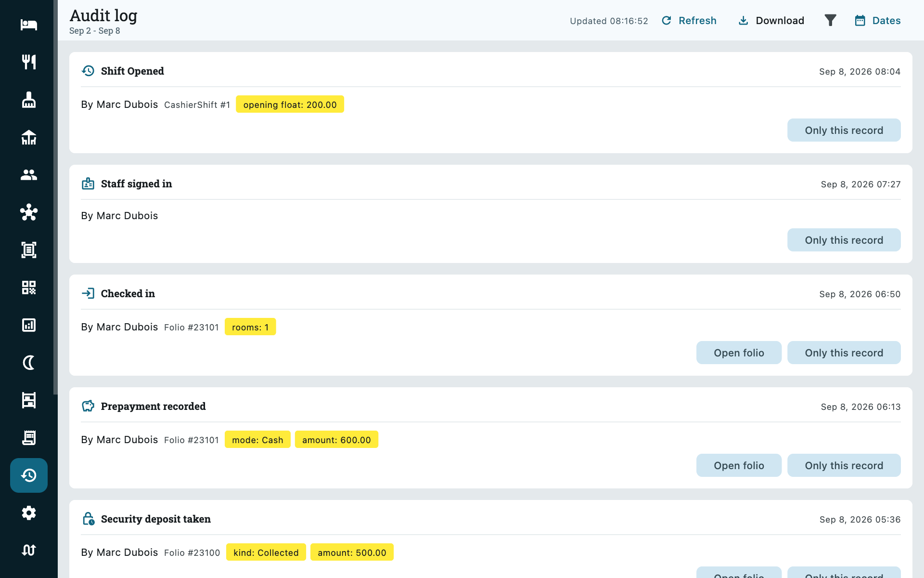
Task: Click the kind: Collected tag
Action: coord(266,552)
